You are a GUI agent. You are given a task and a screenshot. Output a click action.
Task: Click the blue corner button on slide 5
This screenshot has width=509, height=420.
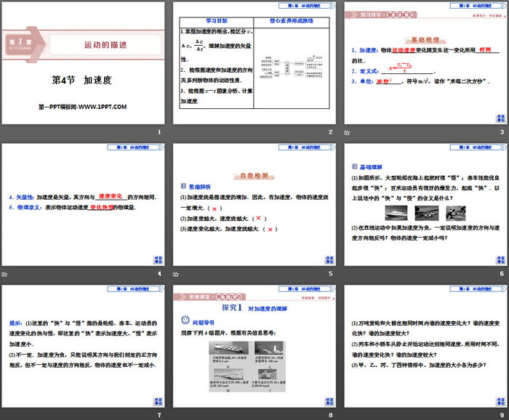[x=328, y=259]
